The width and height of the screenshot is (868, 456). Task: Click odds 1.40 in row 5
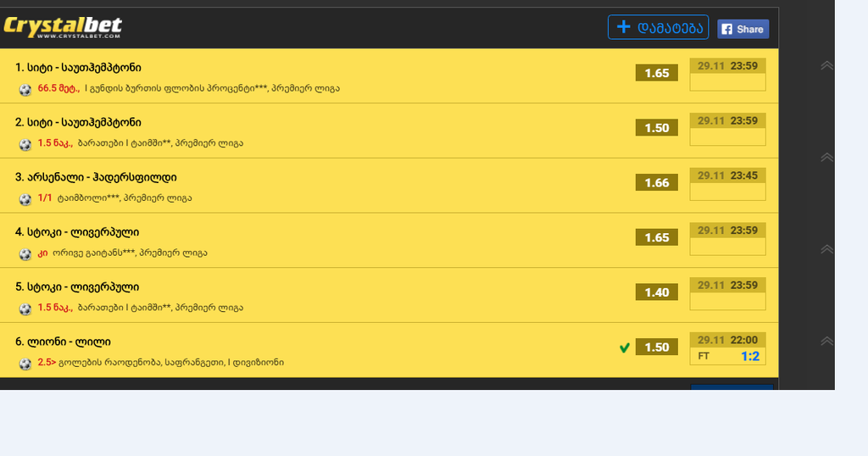[x=657, y=292]
